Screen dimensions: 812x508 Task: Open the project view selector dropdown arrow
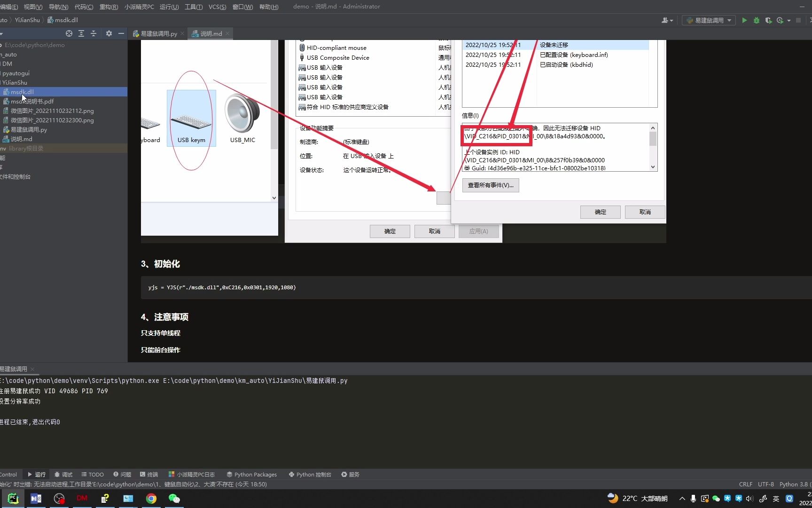pos(1,33)
